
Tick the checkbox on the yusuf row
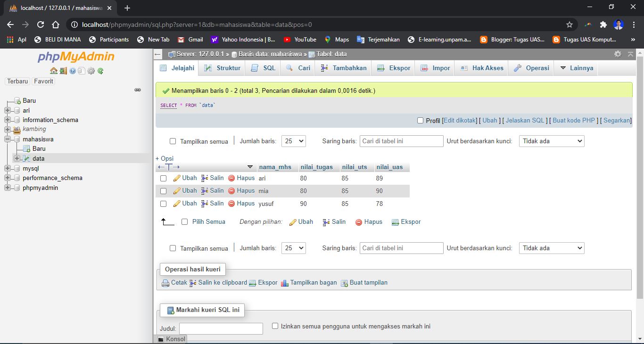163,204
